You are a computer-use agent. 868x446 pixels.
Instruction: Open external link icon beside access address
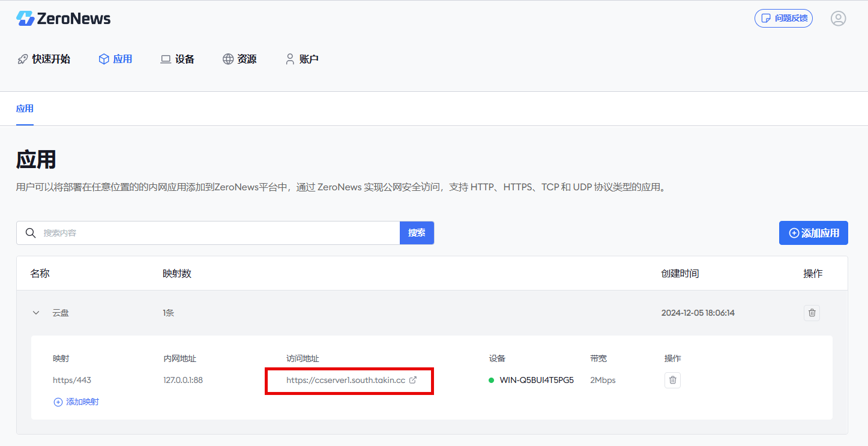pyautogui.click(x=413, y=380)
